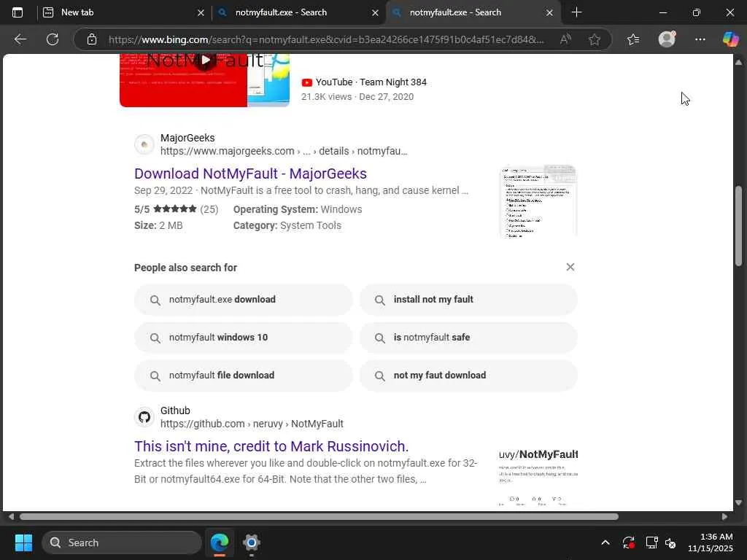Click the scroll left arrow

click(x=11, y=517)
